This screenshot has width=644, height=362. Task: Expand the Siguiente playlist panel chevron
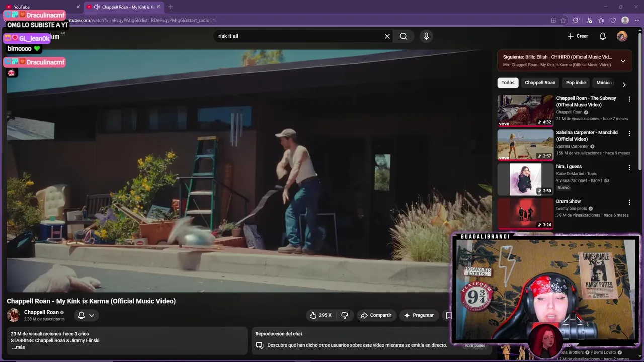coord(623,61)
